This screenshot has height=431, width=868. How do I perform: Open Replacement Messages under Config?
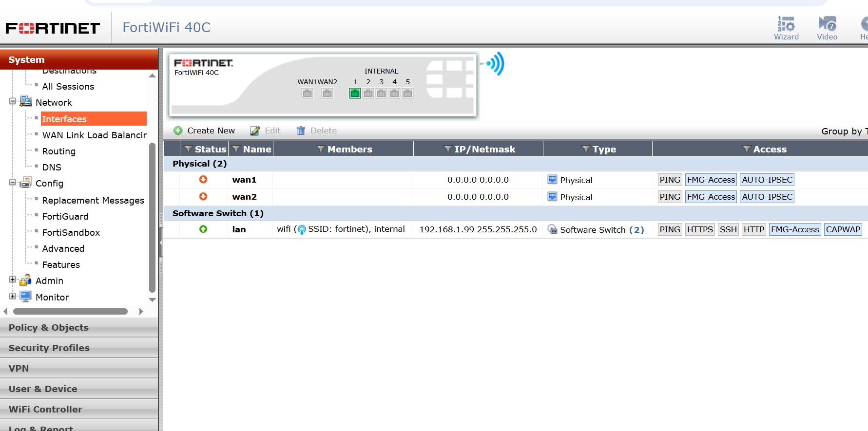(93, 200)
